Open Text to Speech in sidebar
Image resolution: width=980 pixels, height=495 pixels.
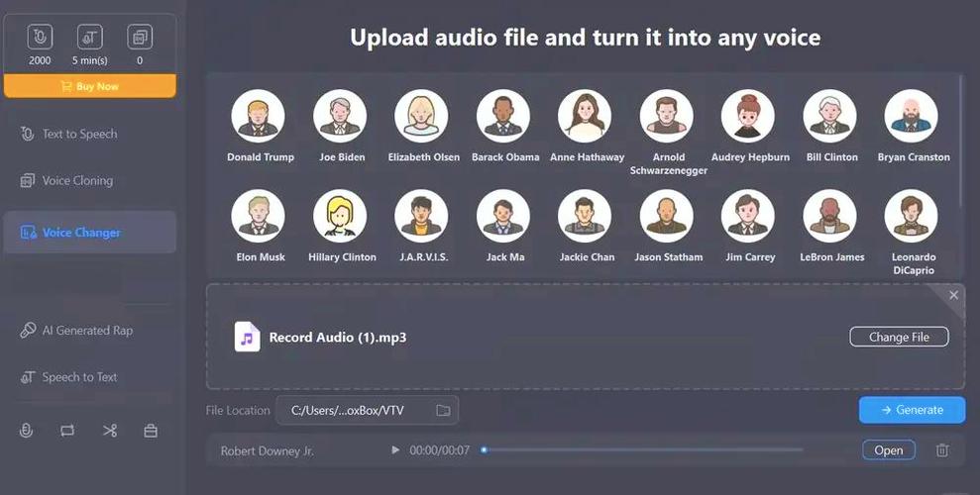click(89, 134)
